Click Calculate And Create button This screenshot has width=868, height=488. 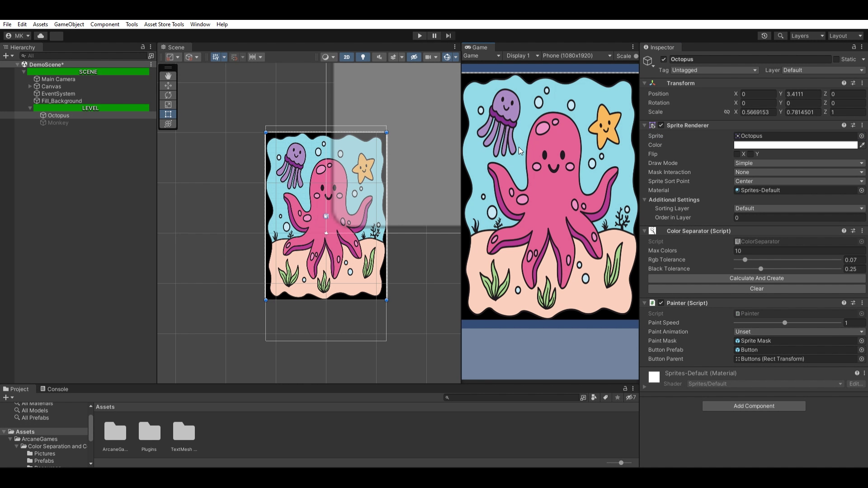coord(757,278)
